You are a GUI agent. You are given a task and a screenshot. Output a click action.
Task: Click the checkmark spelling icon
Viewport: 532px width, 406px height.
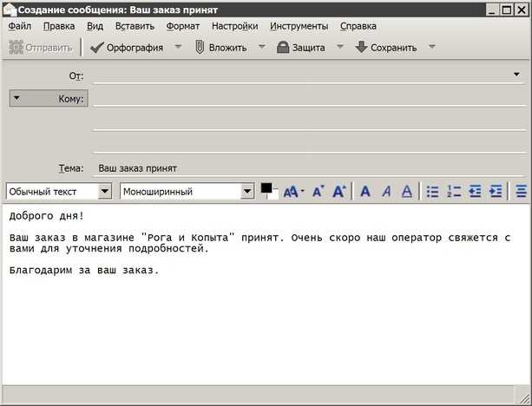pos(97,48)
